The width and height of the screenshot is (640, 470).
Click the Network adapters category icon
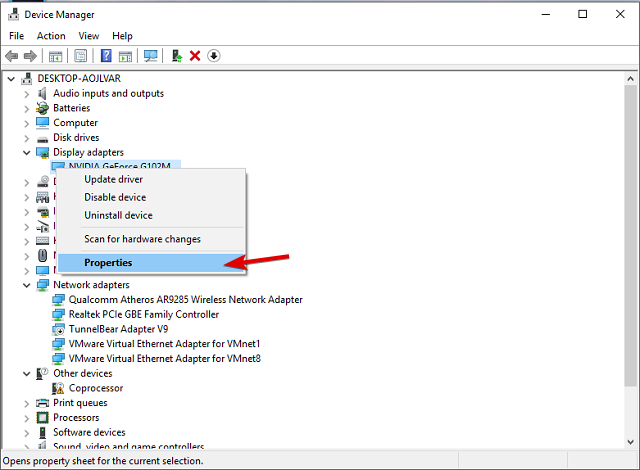(42, 285)
